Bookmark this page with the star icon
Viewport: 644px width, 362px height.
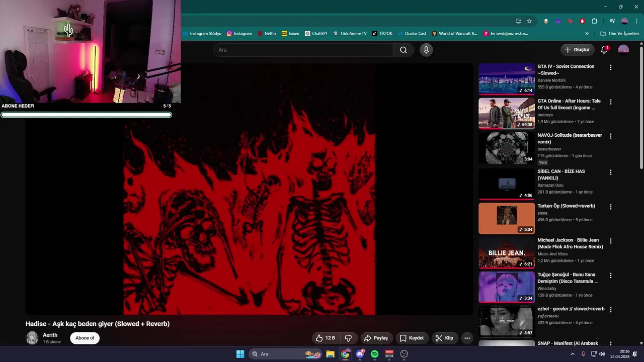coord(529,21)
